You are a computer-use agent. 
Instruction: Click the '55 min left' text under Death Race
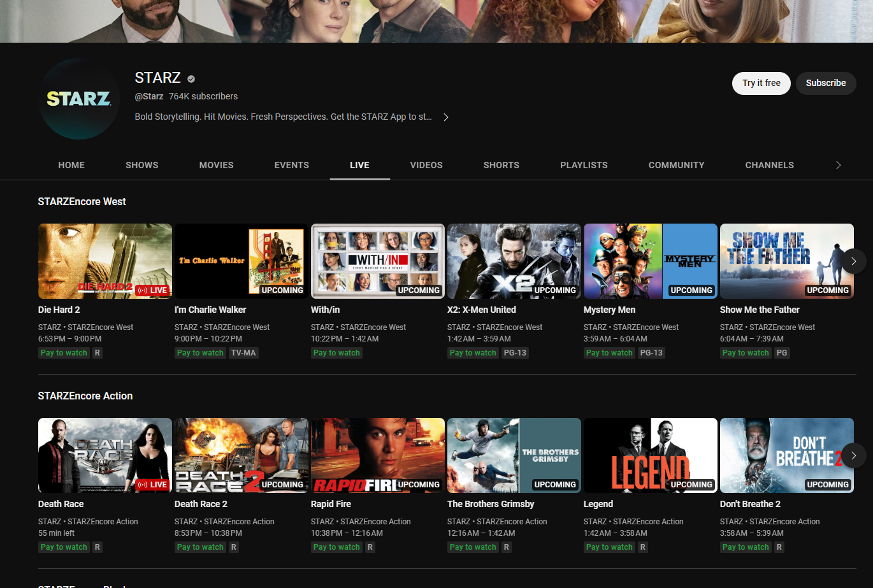click(x=56, y=533)
